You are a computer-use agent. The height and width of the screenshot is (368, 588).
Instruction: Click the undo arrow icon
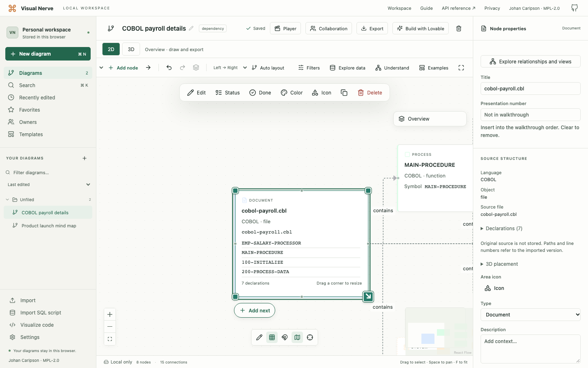click(x=169, y=68)
